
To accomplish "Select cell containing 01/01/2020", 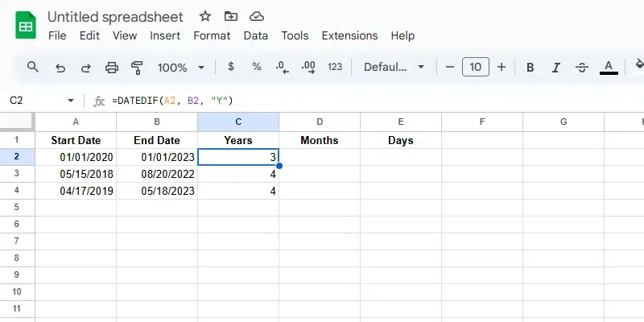I will click(x=76, y=157).
